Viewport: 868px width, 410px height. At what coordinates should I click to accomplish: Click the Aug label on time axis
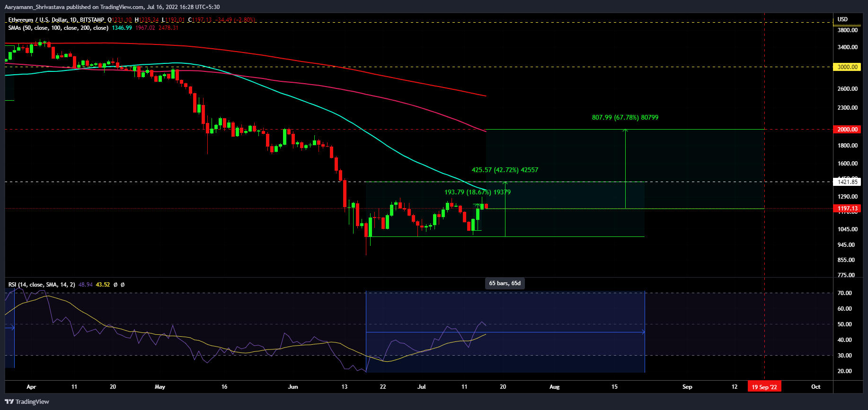point(554,387)
